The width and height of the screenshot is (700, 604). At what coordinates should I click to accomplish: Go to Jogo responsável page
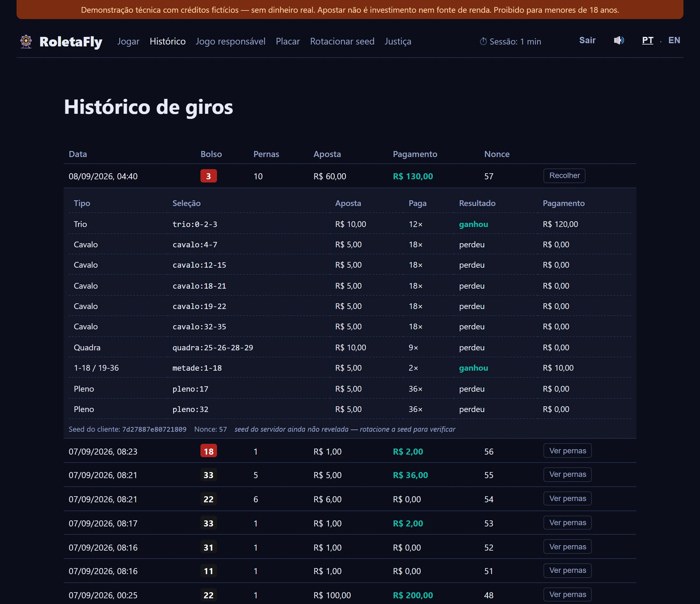pyautogui.click(x=230, y=41)
